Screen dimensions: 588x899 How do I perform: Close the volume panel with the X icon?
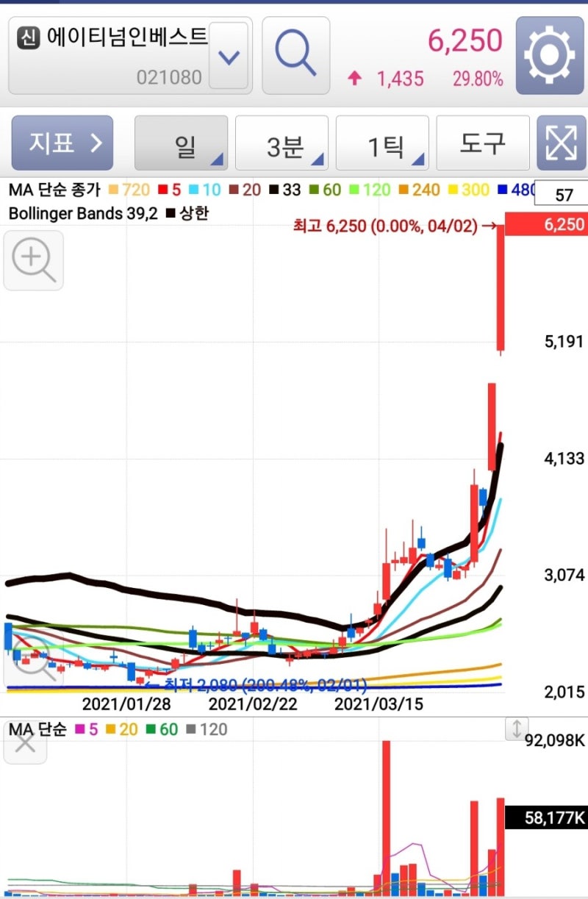(25, 743)
